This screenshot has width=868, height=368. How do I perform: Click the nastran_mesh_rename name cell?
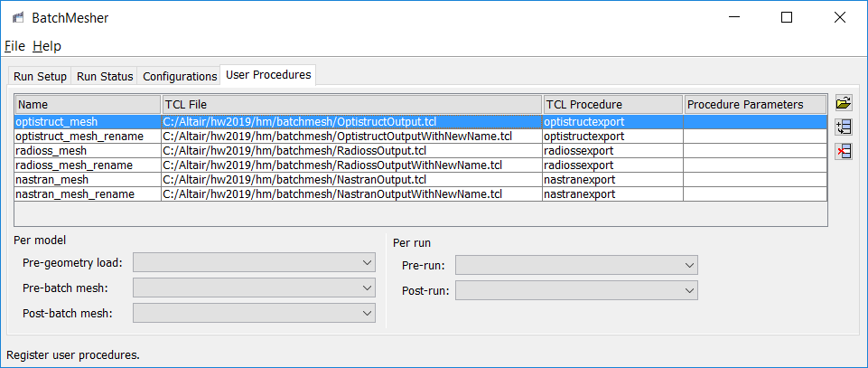coord(74,193)
